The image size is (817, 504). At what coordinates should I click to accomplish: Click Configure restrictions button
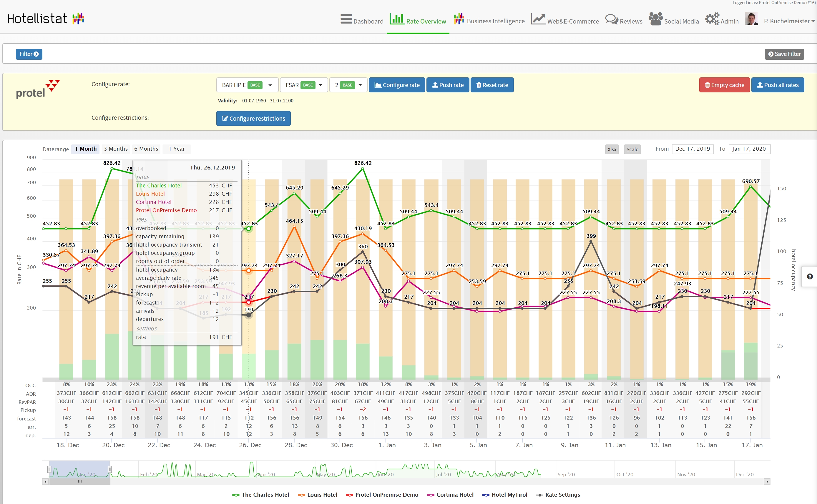253,118
